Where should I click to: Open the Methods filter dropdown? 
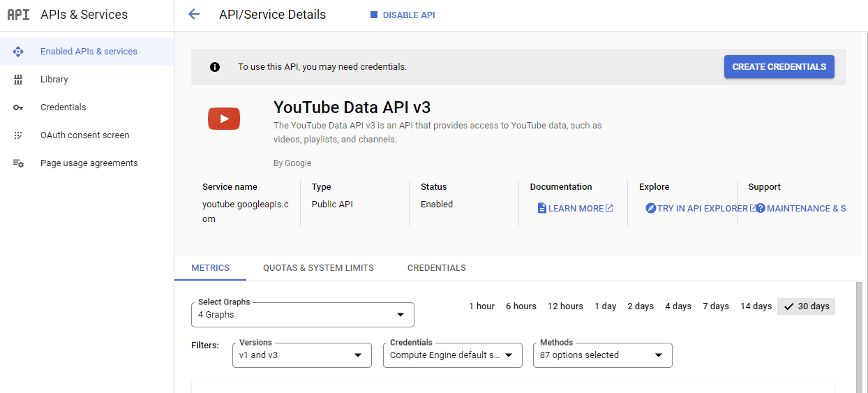[603, 355]
